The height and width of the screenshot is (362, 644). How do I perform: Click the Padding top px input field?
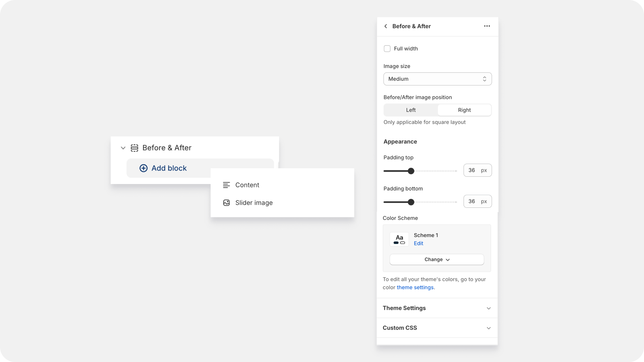pyautogui.click(x=477, y=170)
